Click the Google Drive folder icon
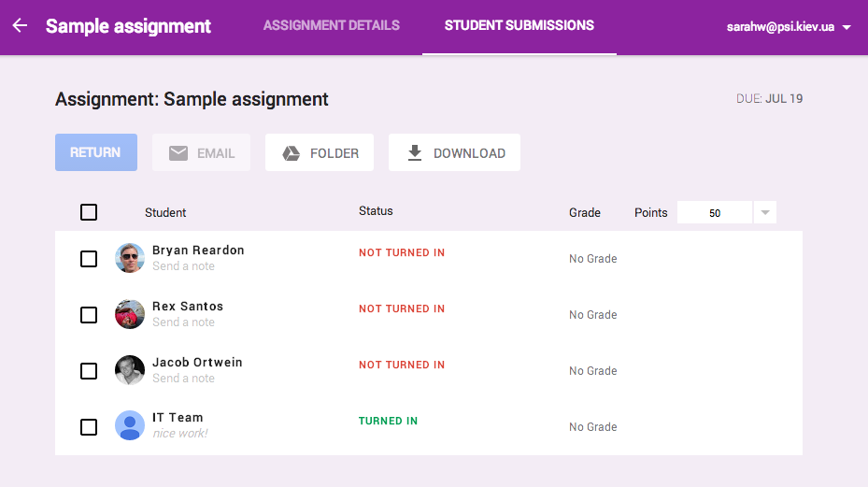This screenshot has width=868, height=487. click(292, 153)
